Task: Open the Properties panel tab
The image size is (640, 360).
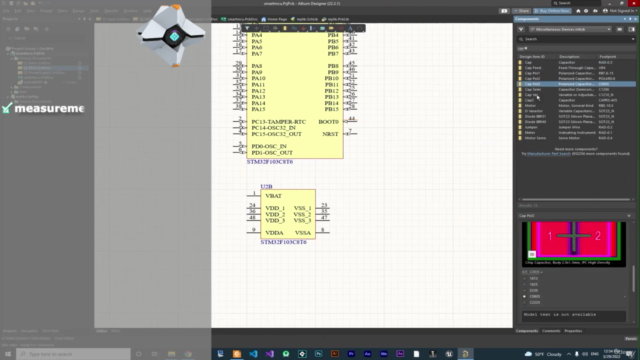Action: point(573,331)
